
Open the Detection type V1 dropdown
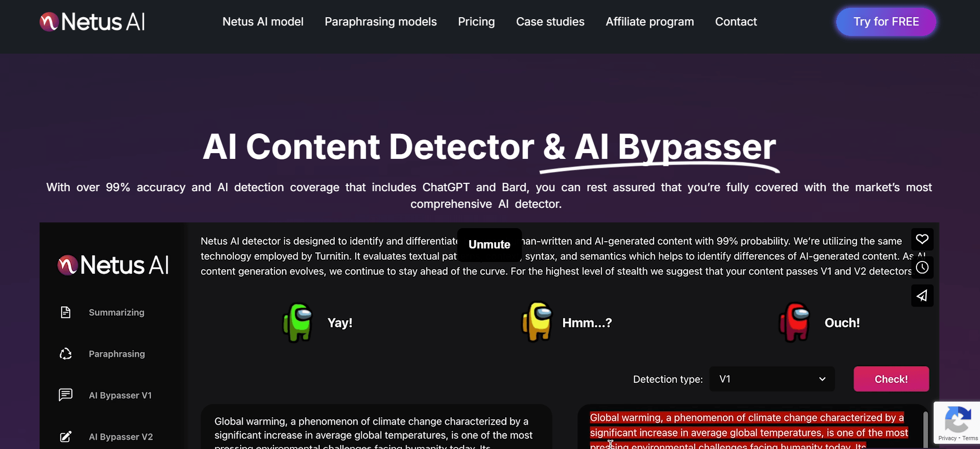pos(772,379)
